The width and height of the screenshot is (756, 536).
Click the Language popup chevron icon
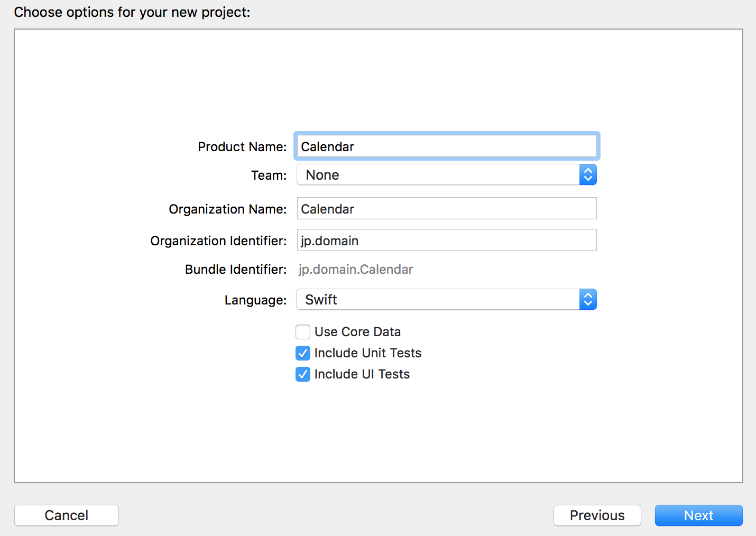(587, 299)
